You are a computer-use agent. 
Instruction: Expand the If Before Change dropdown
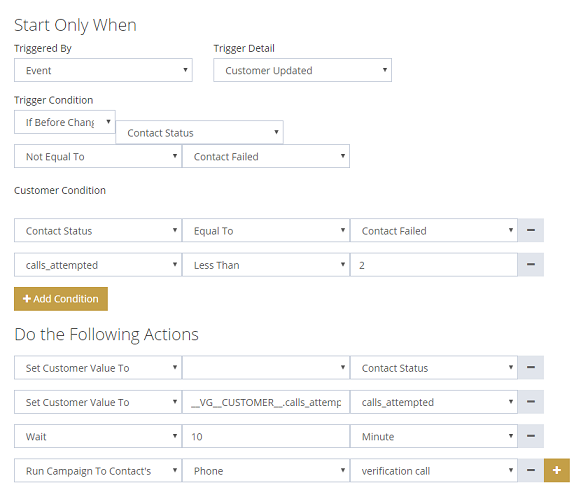pyautogui.click(x=65, y=122)
